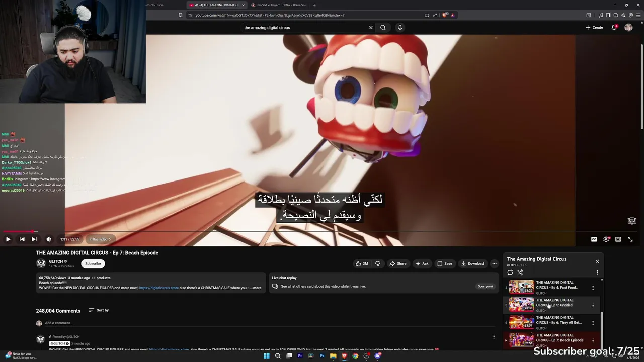
Task: Open options for Ep 5 playlist item
Action: pos(593,305)
